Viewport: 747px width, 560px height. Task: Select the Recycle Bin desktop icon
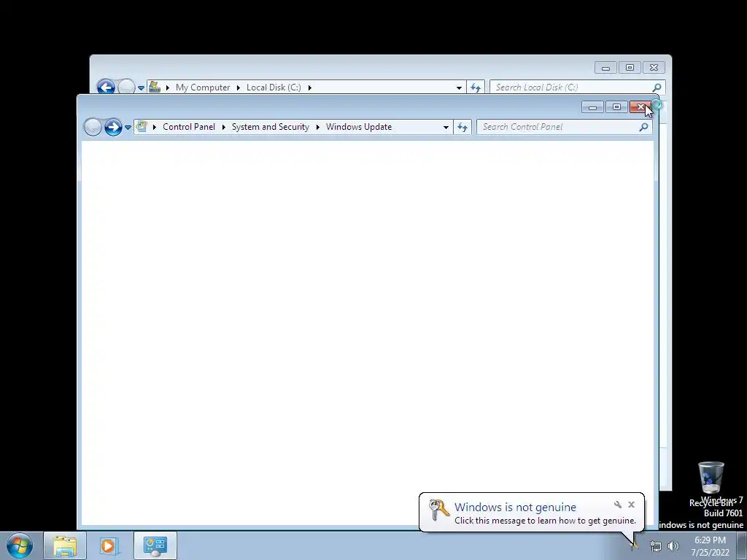click(711, 483)
